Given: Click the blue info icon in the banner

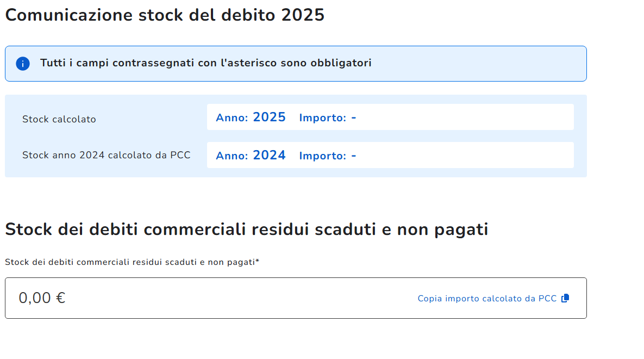Looking at the screenshot, I should coord(23,64).
